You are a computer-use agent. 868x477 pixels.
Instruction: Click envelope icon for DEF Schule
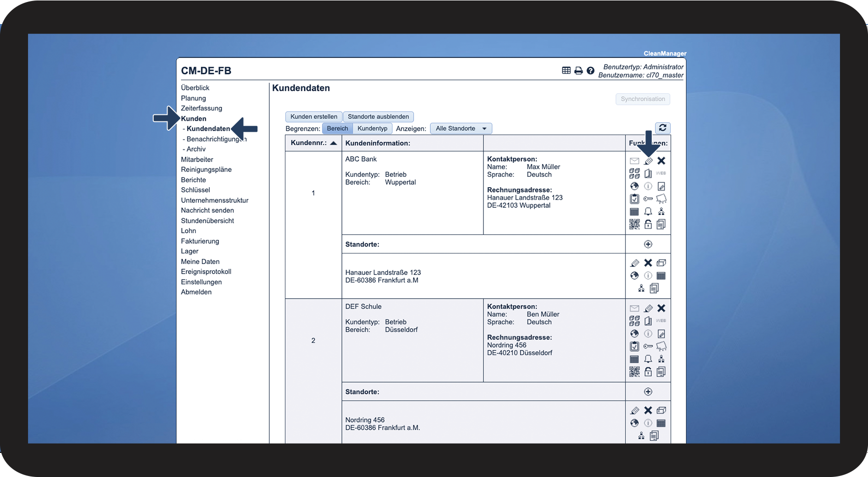[x=635, y=308]
